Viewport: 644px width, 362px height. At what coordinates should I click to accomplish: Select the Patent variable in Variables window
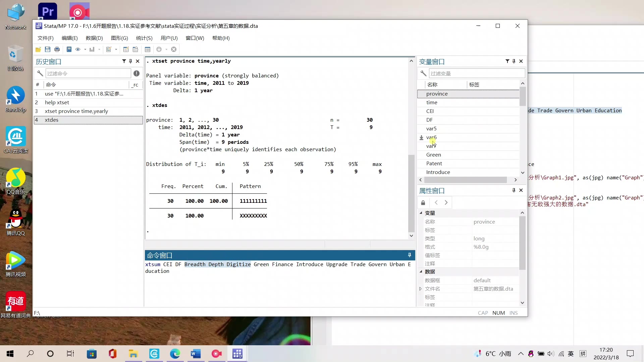[468, 164]
